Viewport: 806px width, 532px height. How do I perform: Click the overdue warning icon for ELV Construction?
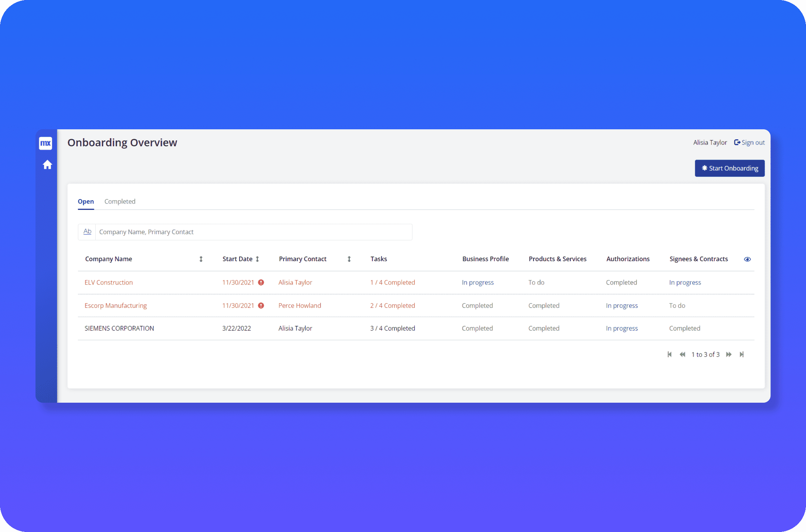(x=261, y=282)
